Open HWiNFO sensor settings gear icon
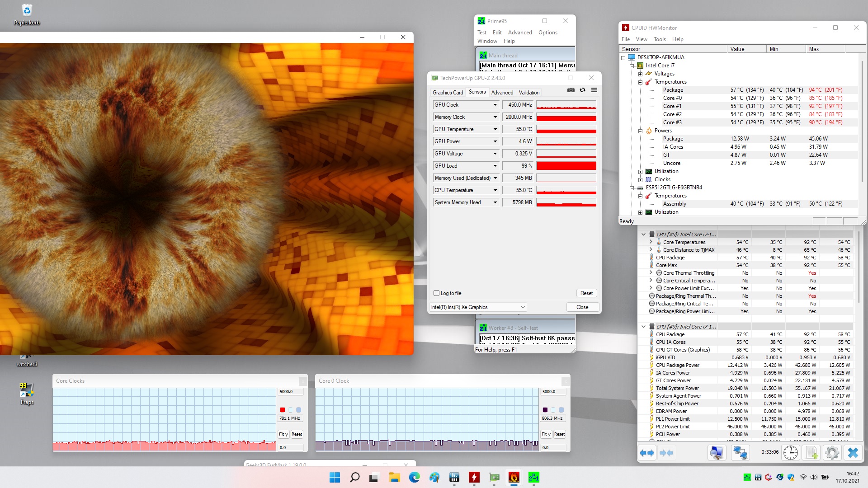This screenshot has height=488, width=868. click(832, 453)
